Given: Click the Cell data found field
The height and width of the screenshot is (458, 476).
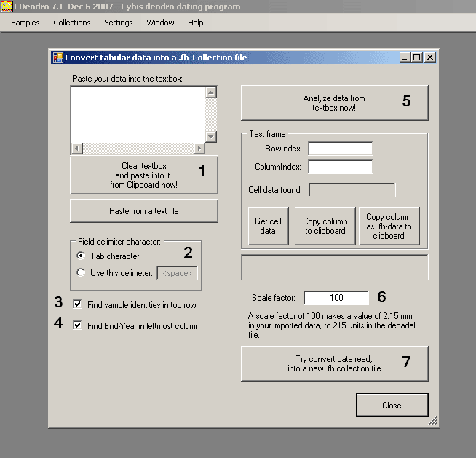Looking at the screenshot, I should 352,190.
